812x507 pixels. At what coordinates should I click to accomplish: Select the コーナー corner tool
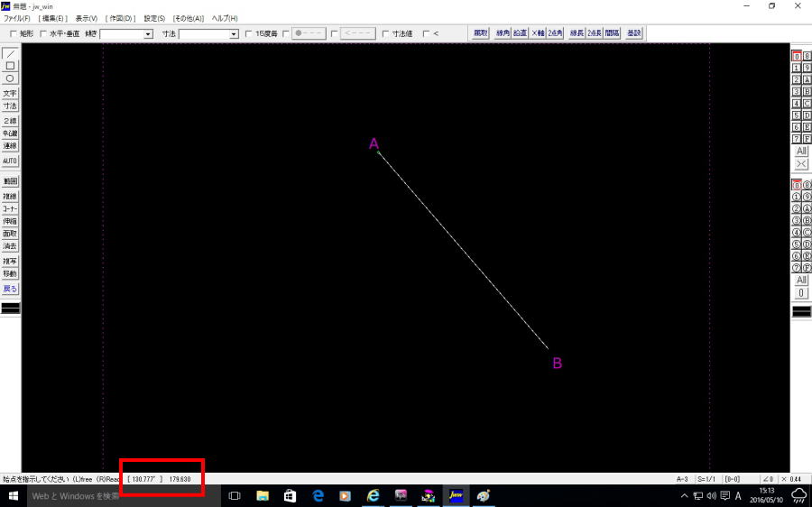point(10,208)
